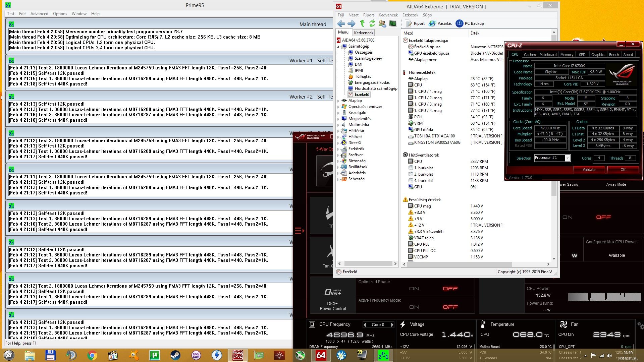Click AIDA64 tree pane horizontal scrollbar
644x362 pixels.
pyautogui.click(x=368, y=264)
